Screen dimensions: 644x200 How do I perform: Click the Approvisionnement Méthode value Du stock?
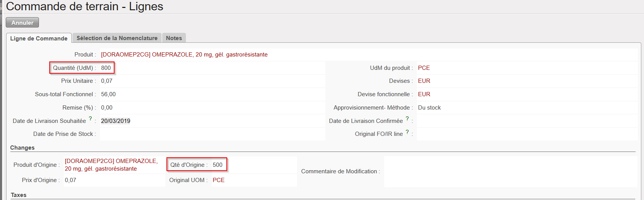point(429,108)
